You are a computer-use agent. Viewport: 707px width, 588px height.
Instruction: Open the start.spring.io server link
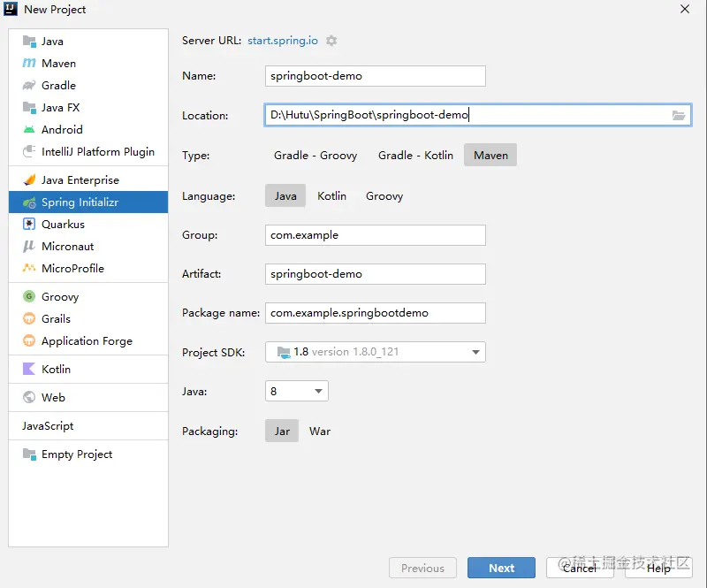pyautogui.click(x=283, y=41)
